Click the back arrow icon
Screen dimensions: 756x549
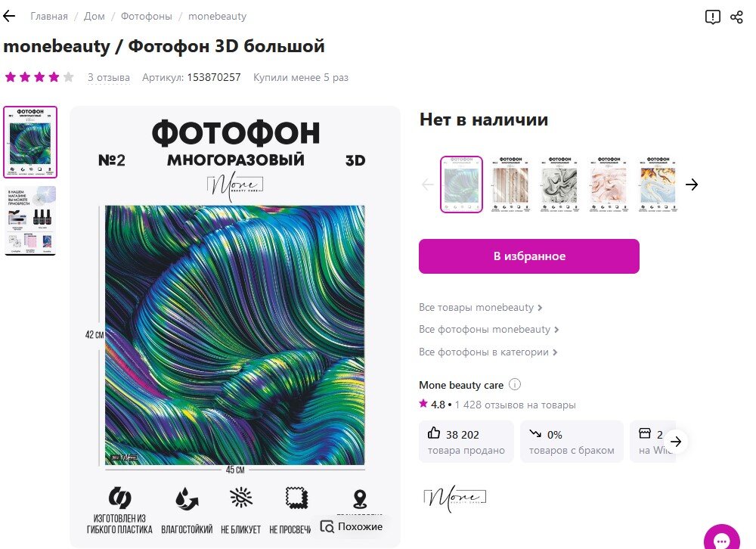pyautogui.click(x=9, y=16)
